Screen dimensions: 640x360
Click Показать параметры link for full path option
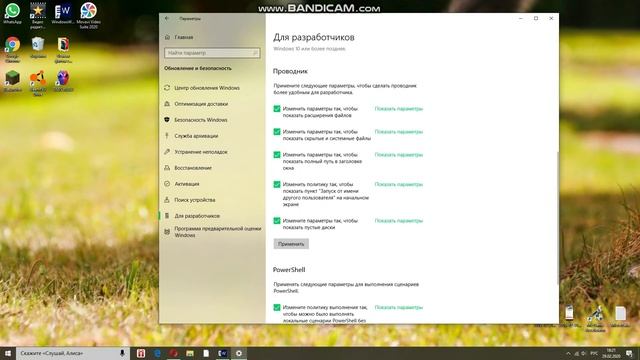[x=399, y=155]
